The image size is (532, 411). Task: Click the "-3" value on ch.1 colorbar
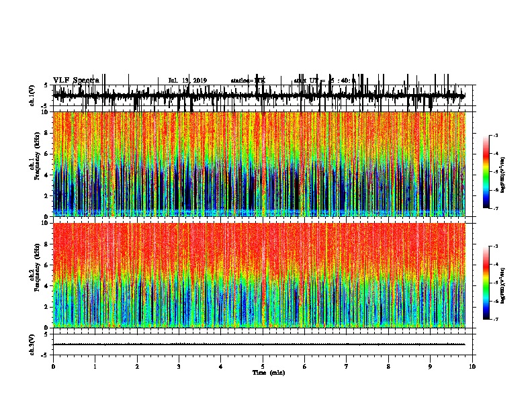[495, 135]
